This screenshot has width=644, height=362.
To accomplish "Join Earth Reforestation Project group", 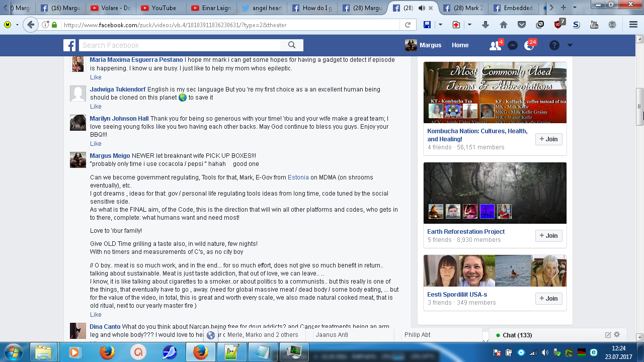I will point(548,236).
